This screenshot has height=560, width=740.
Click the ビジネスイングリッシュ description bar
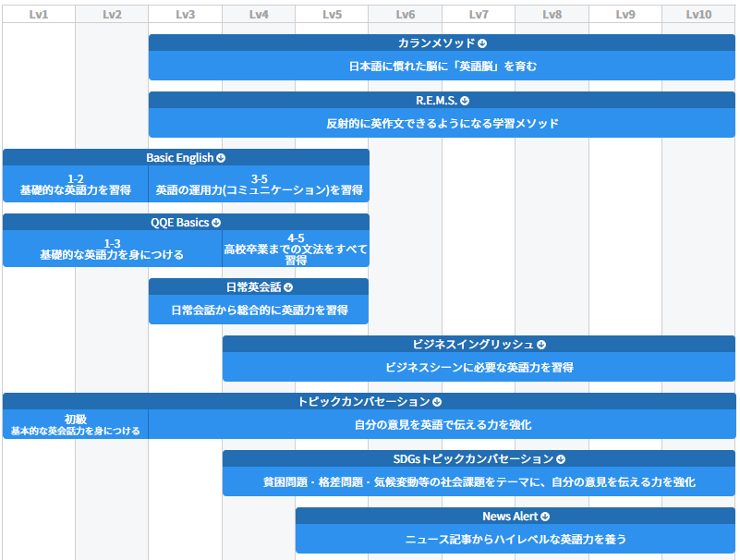479,367
